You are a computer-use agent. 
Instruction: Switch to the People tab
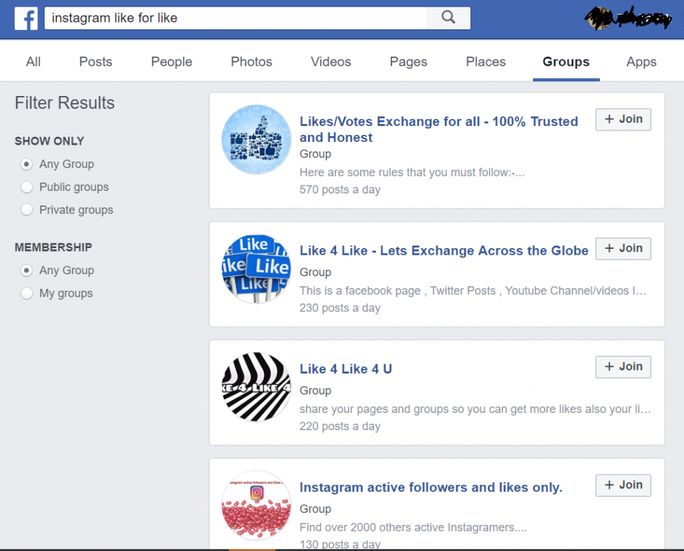(171, 61)
